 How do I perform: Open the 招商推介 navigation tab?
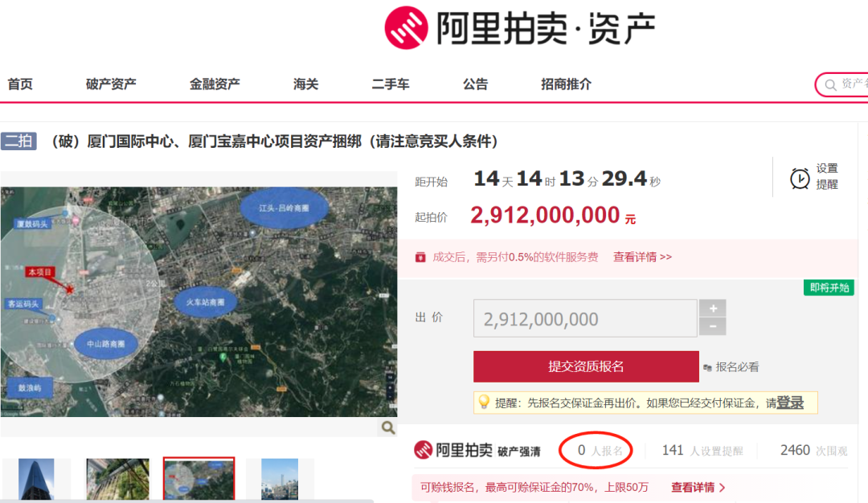pos(567,84)
